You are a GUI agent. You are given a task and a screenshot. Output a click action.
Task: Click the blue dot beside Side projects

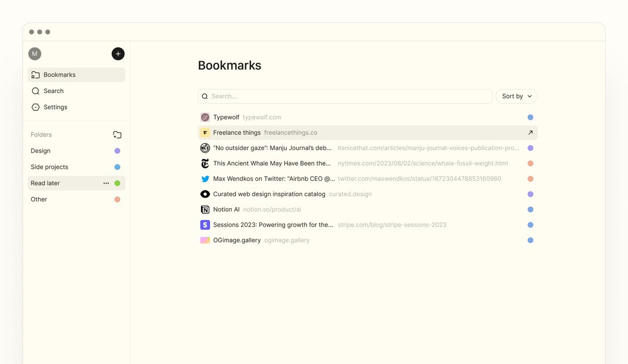tap(117, 167)
